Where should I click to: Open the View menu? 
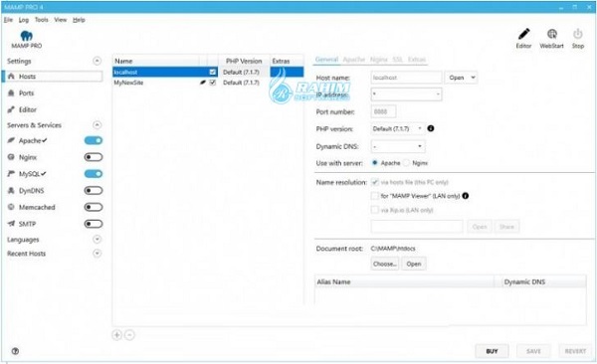tap(61, 20)
